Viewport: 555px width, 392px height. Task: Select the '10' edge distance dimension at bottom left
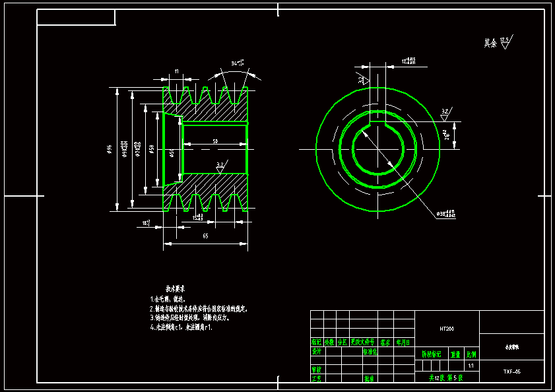pyautogui.click(x=147, y=223)
